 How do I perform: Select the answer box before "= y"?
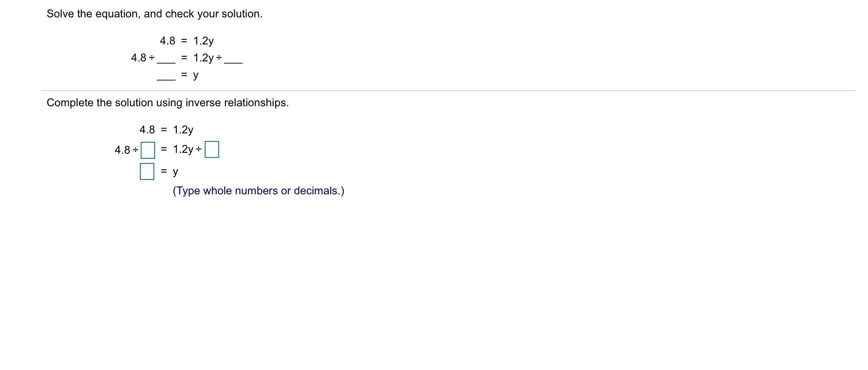tap(147, 171)
